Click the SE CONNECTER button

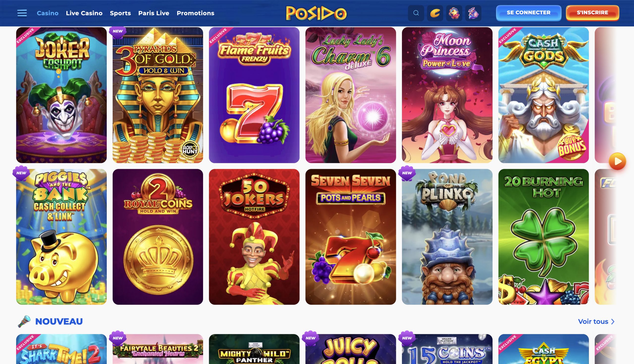528,13
